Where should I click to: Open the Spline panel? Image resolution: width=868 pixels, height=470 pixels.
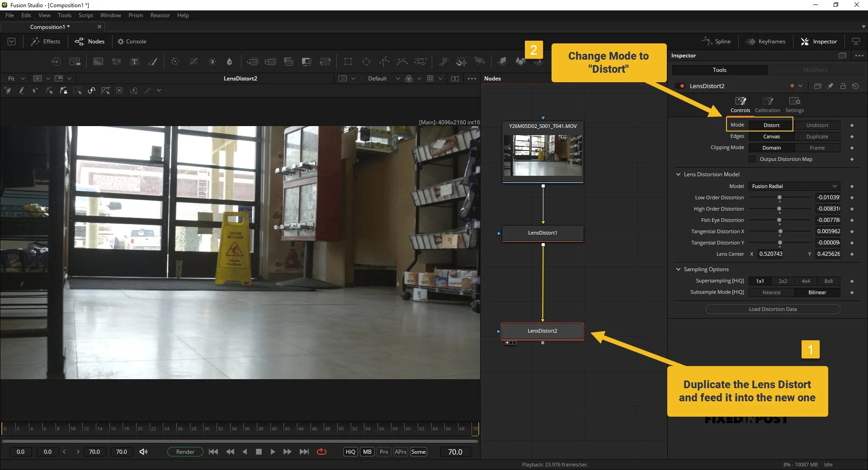tap(717, 42)
